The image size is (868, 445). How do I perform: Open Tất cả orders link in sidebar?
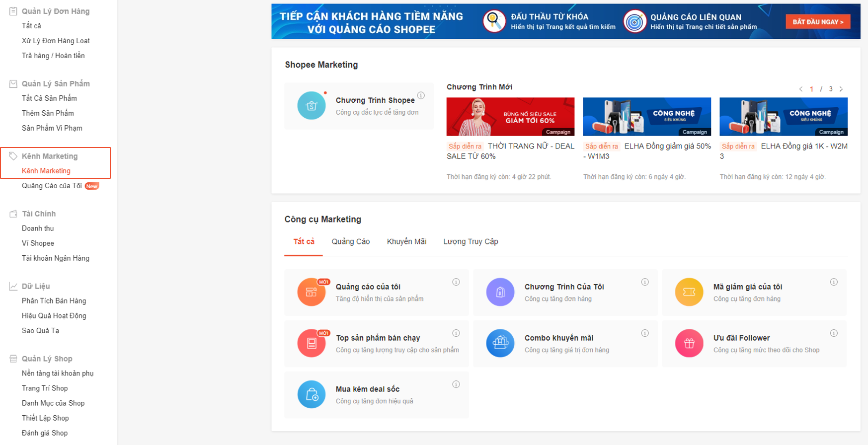(31, 26)
